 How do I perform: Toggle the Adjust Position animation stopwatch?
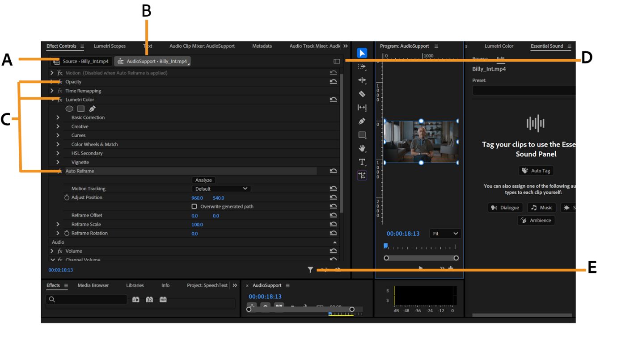click(67, 197)
